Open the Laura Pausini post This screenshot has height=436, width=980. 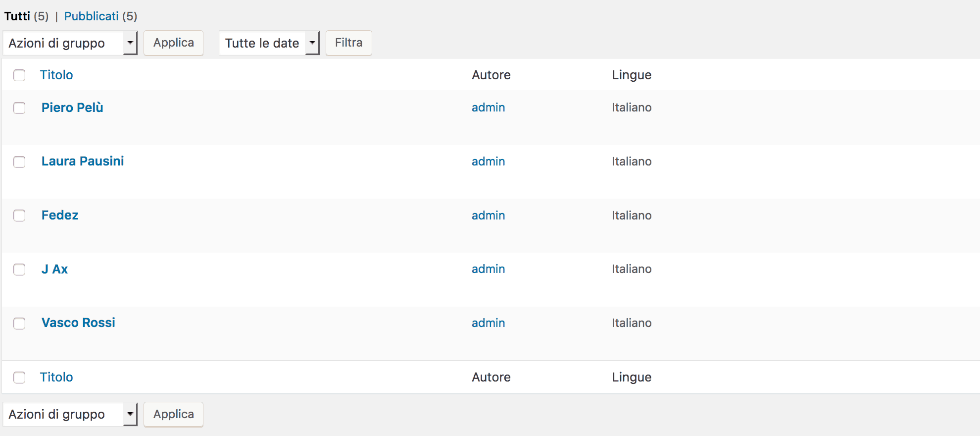click(x=83, y=161)
